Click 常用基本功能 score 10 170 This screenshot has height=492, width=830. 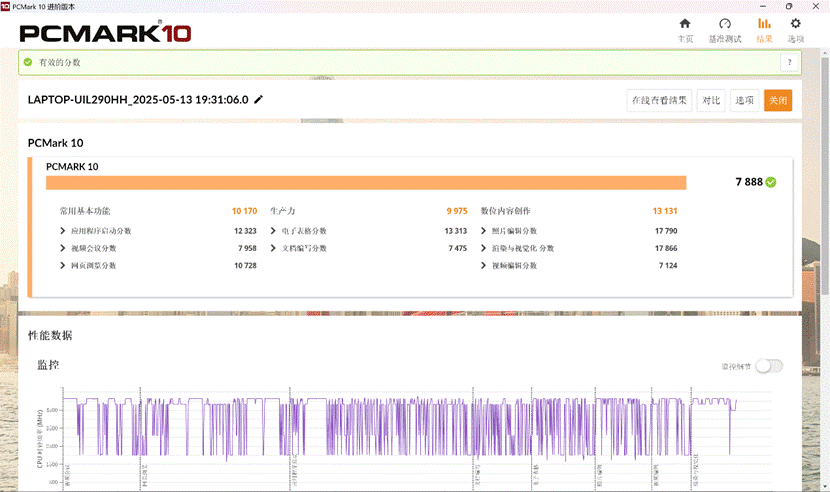(x=244, y=211)
